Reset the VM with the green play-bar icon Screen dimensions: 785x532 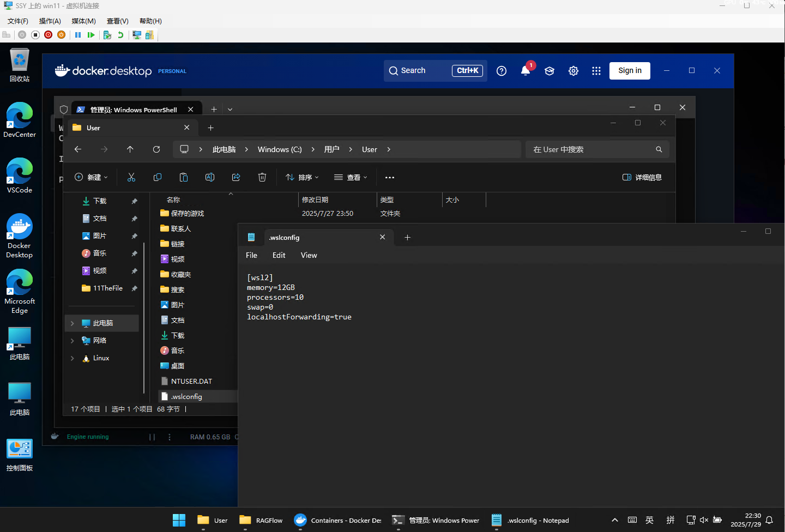pyautogui.click(x=91, y=35)
